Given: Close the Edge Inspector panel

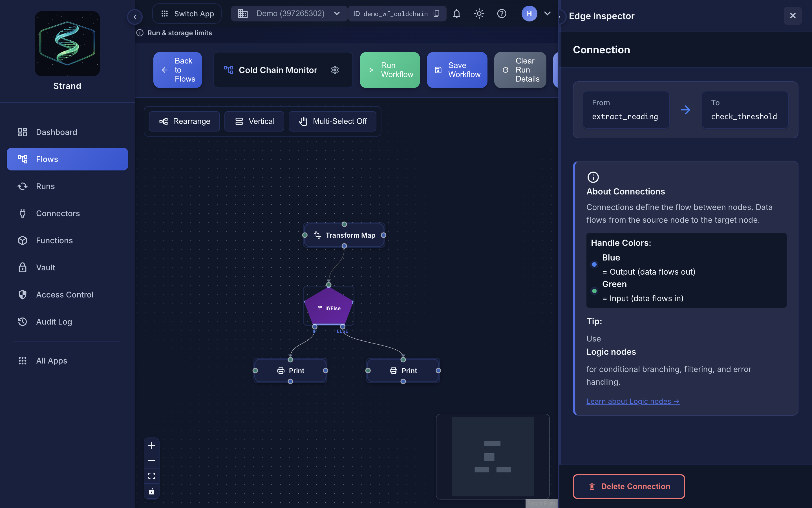Looking at the screenshot, I should pyautogui.click(x=793, y=16).
